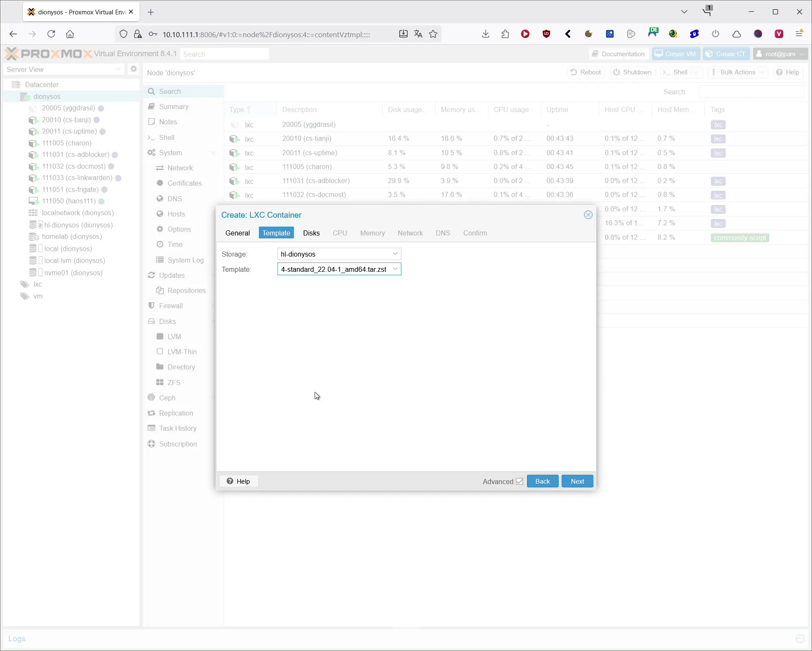This screenshot has width=812, height=651.
Task: Open a new browser tab
Action: [151, 12]
